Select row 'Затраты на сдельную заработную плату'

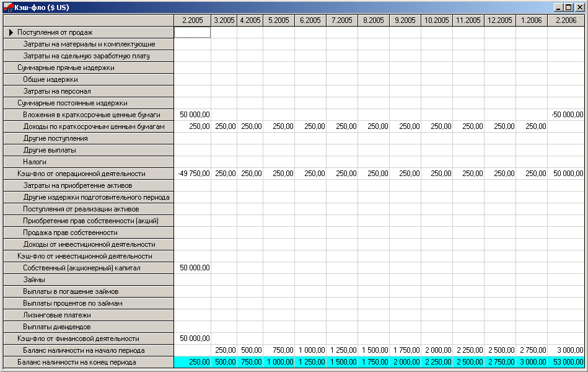89,56
